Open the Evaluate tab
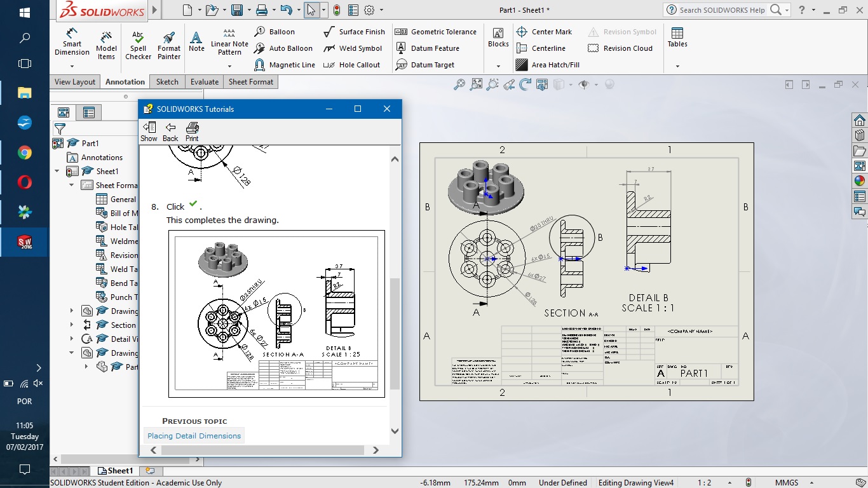 (x=205, y=82)
